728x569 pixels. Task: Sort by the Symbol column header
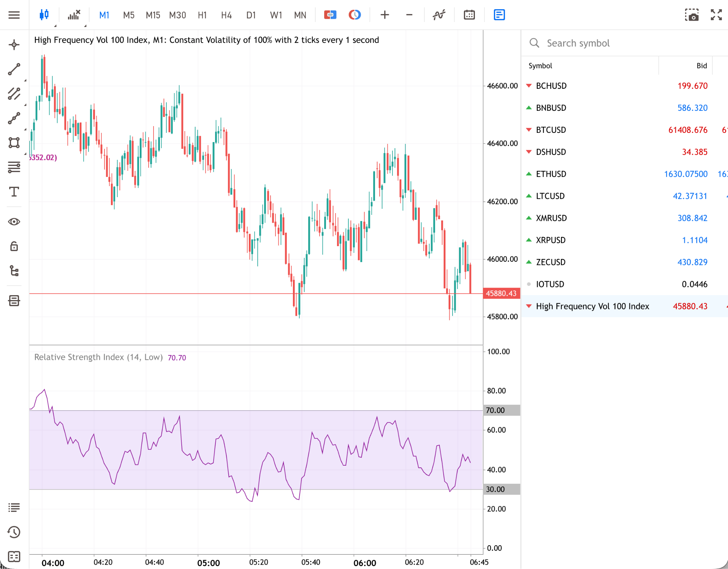coord(540,66)
